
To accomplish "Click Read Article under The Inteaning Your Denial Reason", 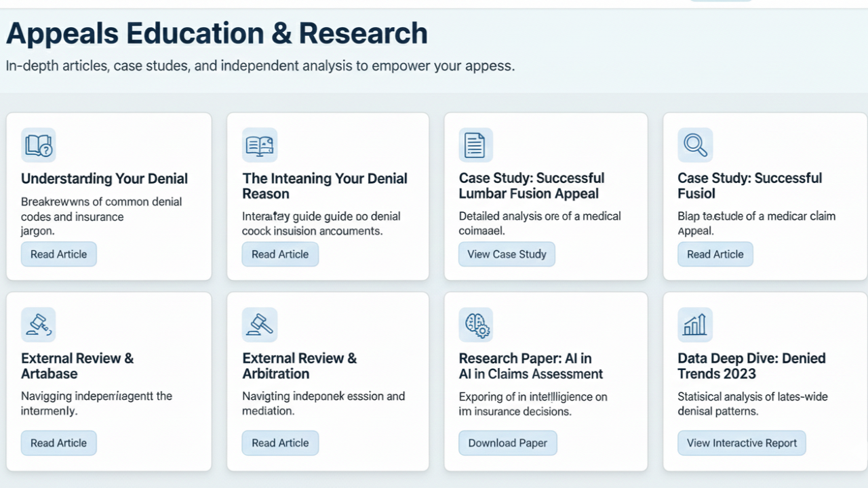I will pos(280,253).
